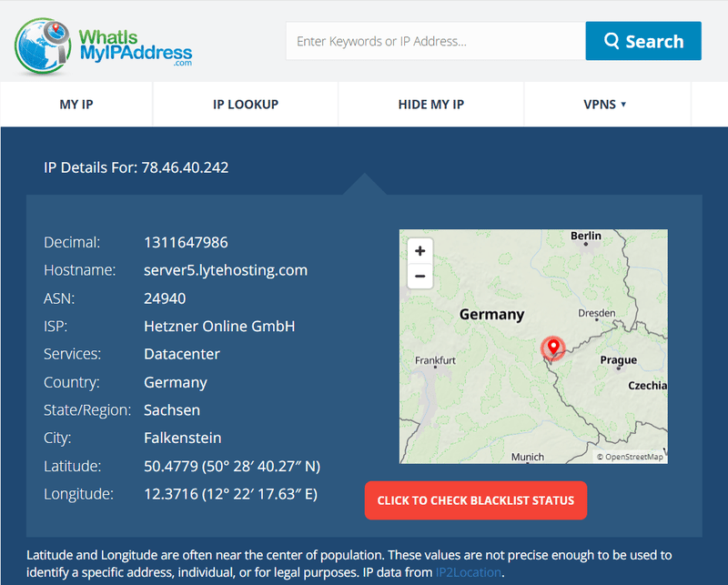The image size is (728, 585).
Task: Click the State/Region value Sachsen
Action: [172, 410]
